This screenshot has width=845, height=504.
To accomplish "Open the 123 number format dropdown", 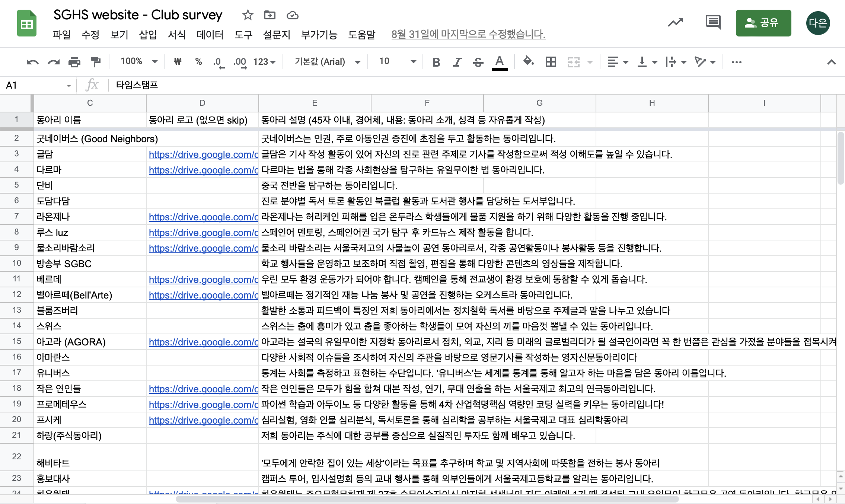I will tap(264, 62).
